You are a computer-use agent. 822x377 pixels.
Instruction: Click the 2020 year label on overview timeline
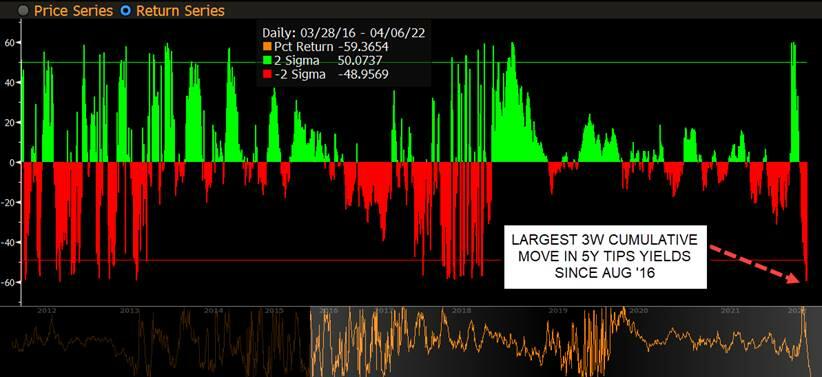coord(638,311)
